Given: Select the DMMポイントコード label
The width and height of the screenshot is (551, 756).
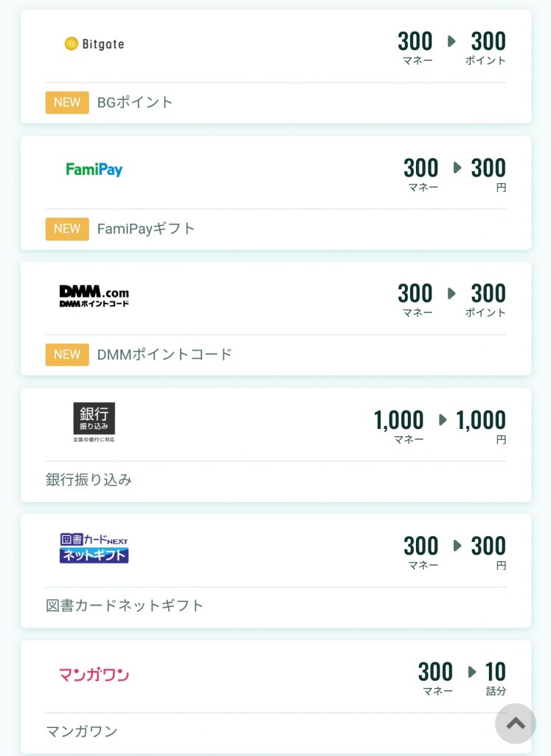Looking at the screenshot, I should point(164,354).
